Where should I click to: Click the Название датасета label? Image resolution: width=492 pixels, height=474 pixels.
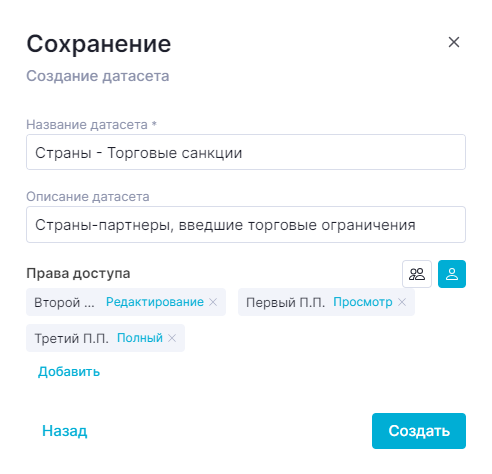click(87, 124)
